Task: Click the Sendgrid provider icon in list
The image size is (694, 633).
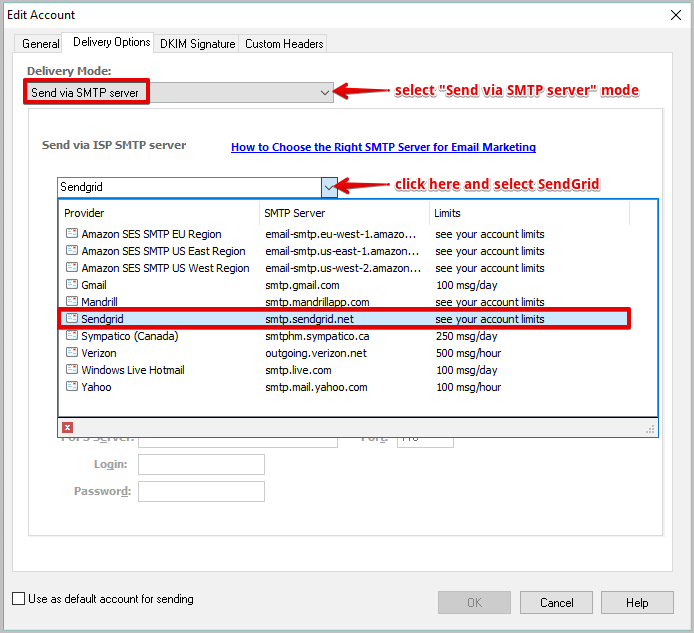Action: [72, 318]
